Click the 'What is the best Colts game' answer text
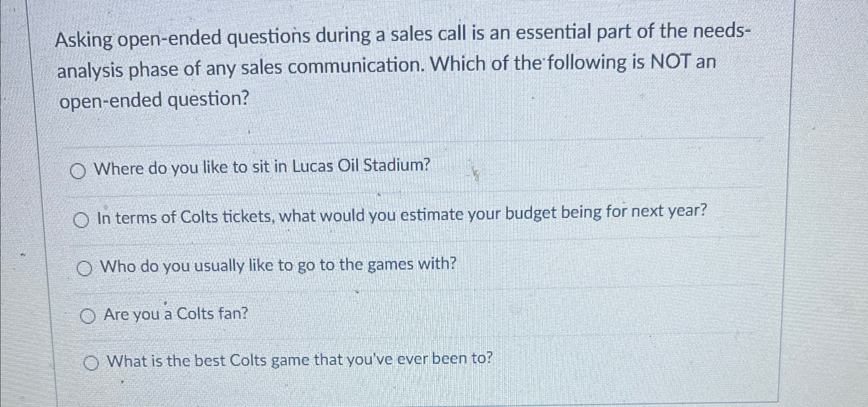The width and height of the screenshot is (868, 407). 300,360
